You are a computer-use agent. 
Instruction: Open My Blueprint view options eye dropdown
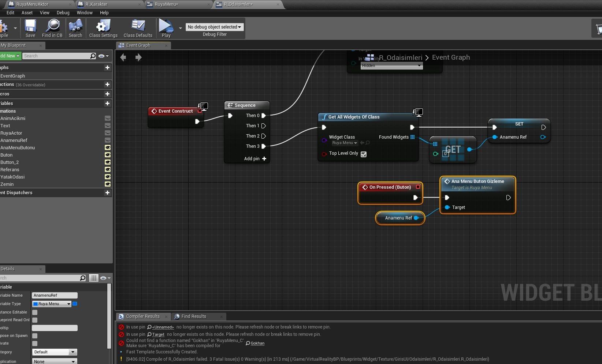coord(104,56)
